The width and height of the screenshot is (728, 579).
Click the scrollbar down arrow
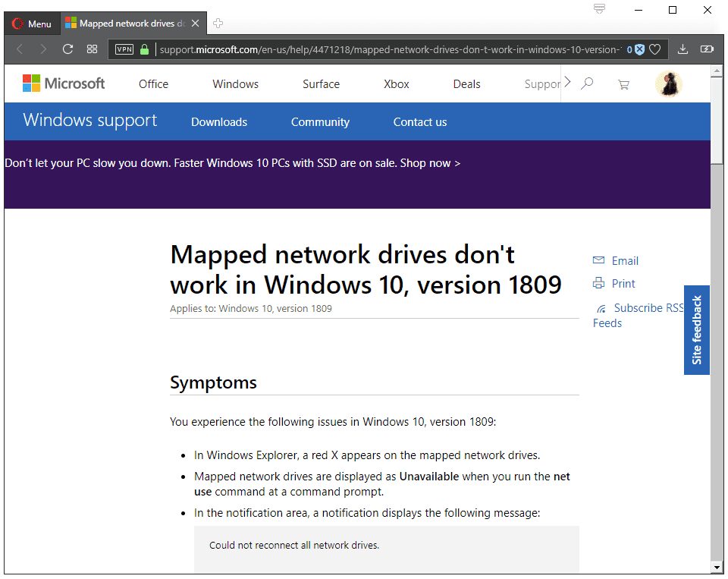pyautogui.click(x=717, y=568)
